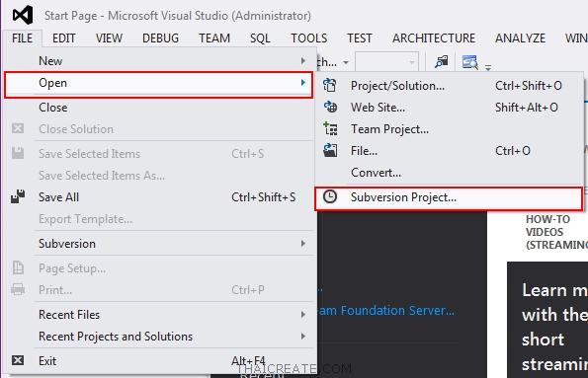The image size is (588, 378).
Task: Expand Recent Projects and Solutions arrow
Action: click(x=303, y=336)
